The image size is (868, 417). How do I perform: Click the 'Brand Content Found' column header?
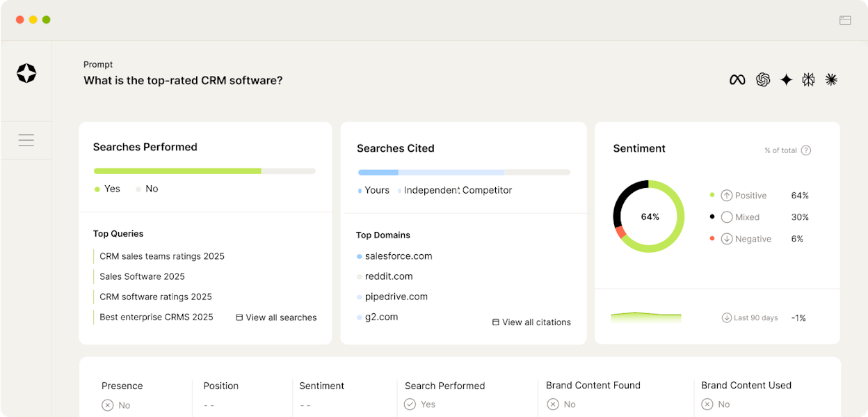point(593,385)
